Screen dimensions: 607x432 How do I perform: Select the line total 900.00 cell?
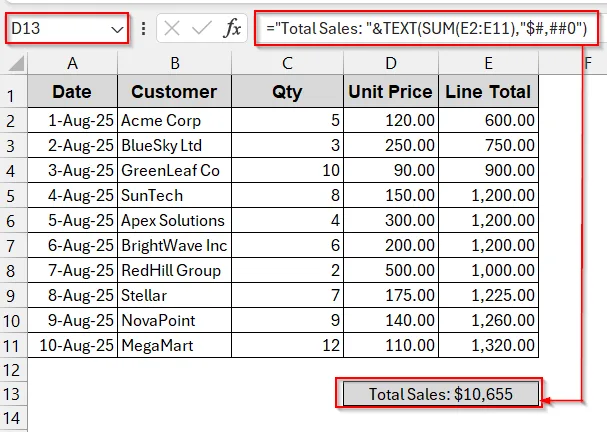[x=489, y=170]
